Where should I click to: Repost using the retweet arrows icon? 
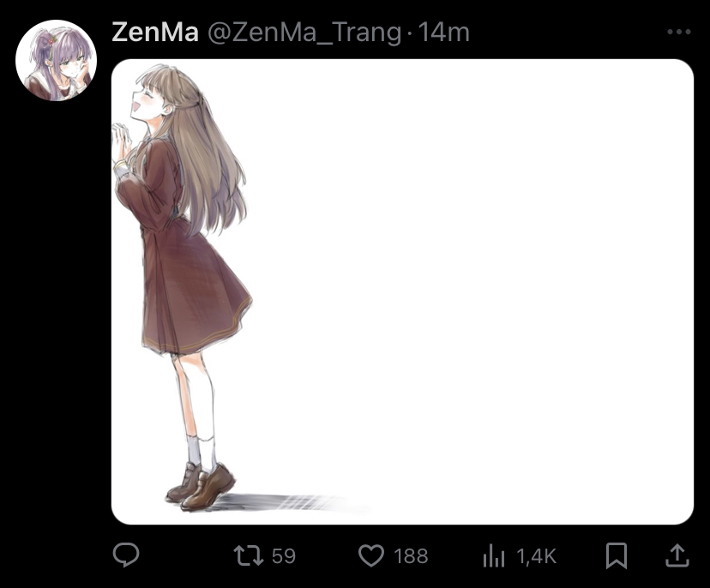(x=248, y=555)
